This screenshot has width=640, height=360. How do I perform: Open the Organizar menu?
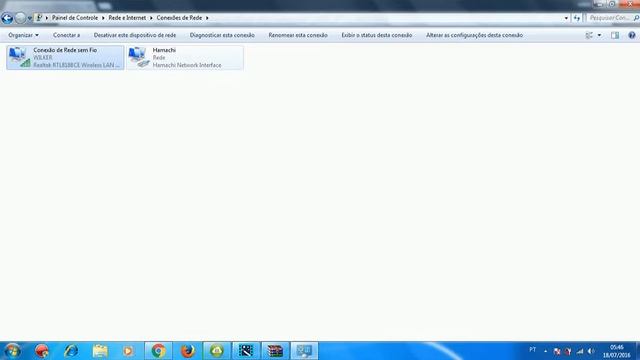tap(23, 35)
